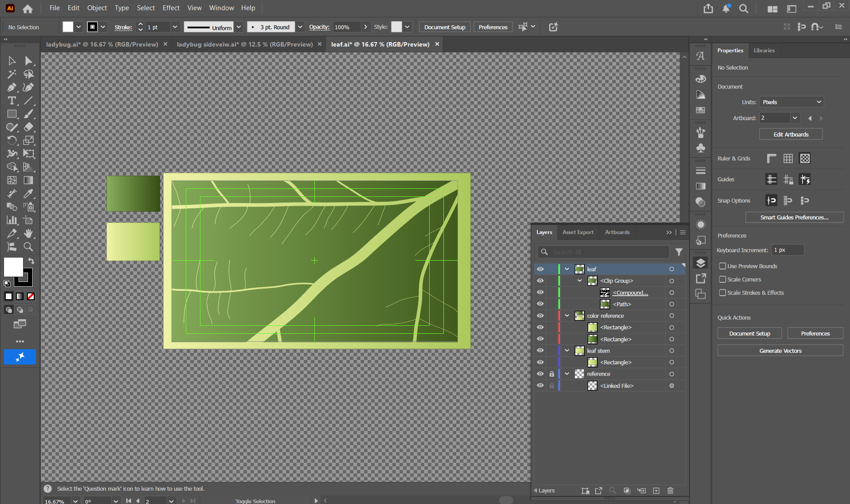Show rulers icon in Ruler & Grids
Viewport: 850px width, 504px height.
click(772, 158)
